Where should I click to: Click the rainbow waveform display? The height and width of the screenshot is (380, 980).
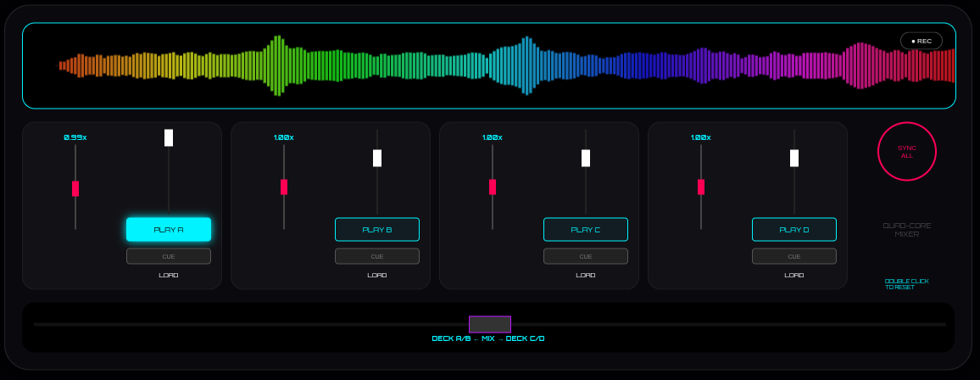point(489,65)
